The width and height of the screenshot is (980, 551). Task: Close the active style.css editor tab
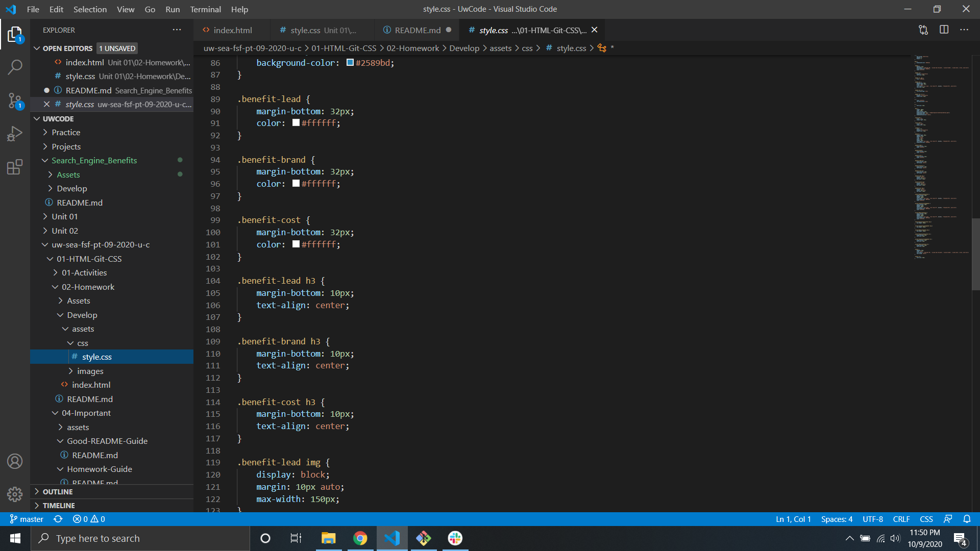pyautogui.click(x=594, y=30)
